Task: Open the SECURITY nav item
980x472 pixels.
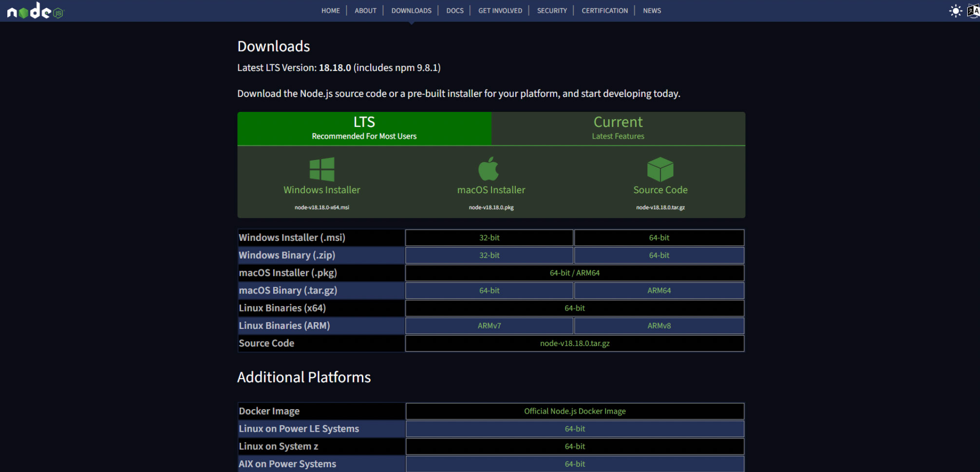Action: tap(552, 11)
